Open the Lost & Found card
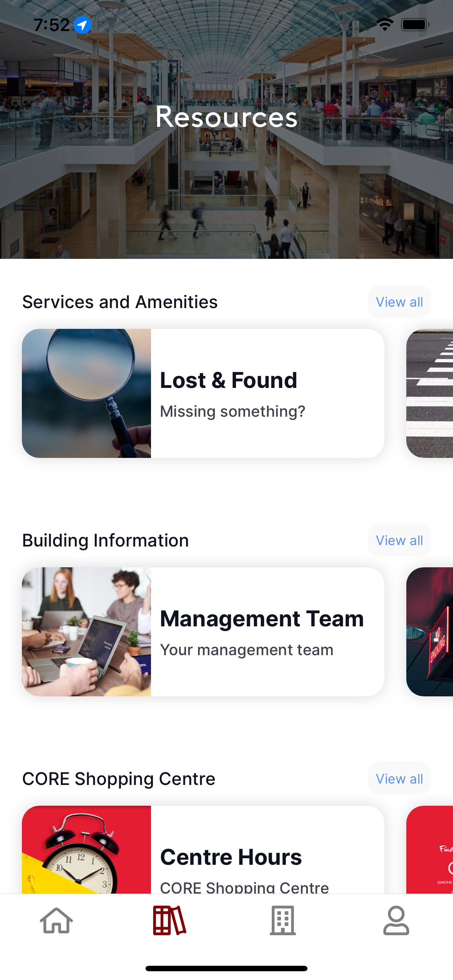453x980 pixels. pyautogui.click(x=203, y=393)
